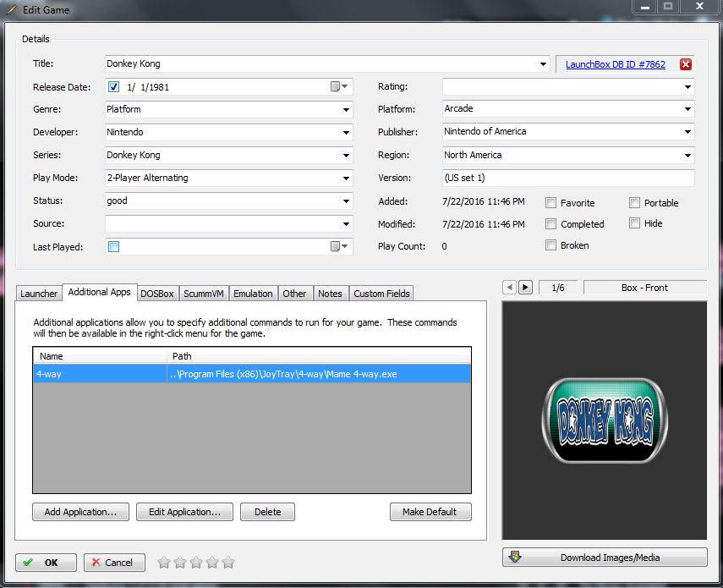Click the Donkey Kong box art image
Image resolution: width=723 pixels, height=588 pixels.
(x=605, y=420)
